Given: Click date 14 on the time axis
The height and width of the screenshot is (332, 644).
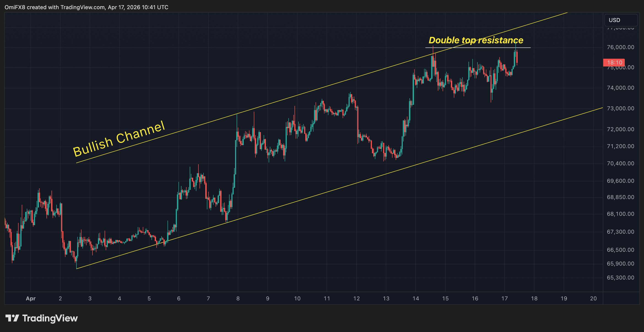Looking at the screenshot, I should (x=416, y=299).
